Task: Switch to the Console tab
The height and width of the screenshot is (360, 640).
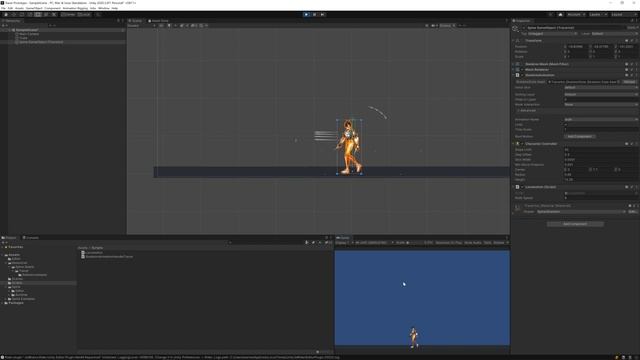Action: (x=31, y=238)
